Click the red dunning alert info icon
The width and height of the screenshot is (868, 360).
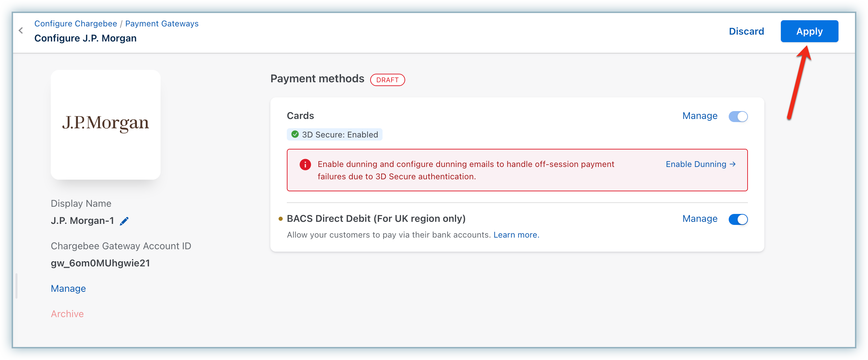click(305, 165)
